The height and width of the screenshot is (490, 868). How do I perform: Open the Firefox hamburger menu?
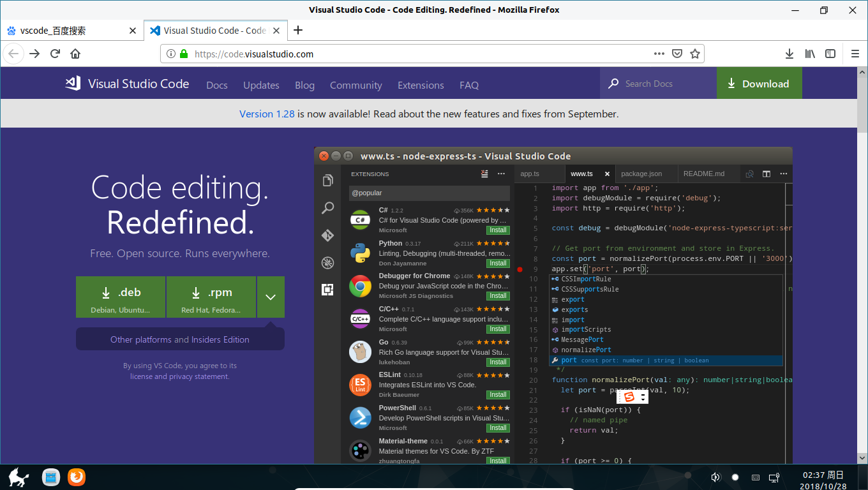855,54
